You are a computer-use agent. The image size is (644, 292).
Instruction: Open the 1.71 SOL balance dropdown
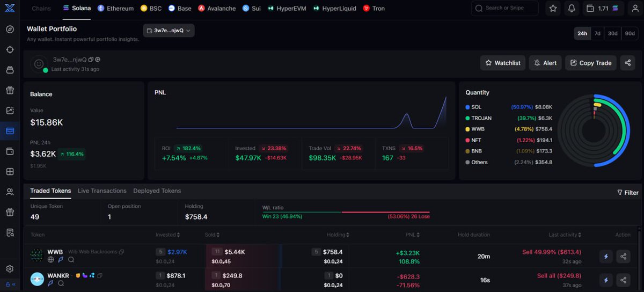tap(603, 9)
